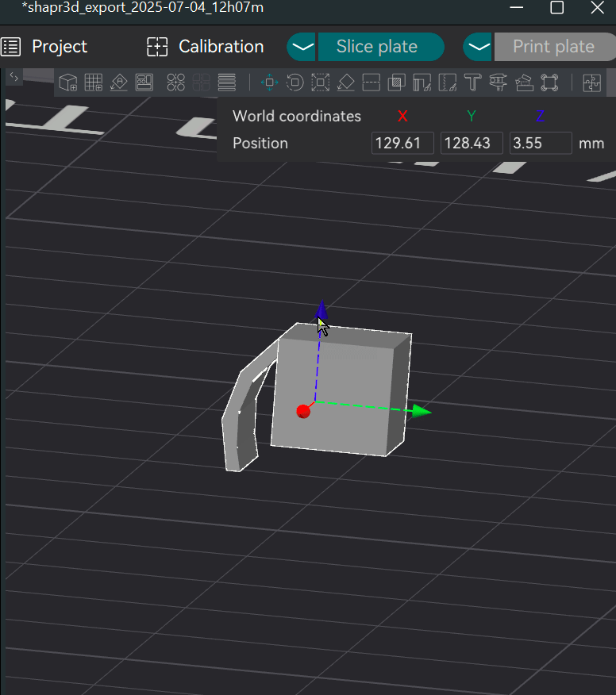Select the Assemble tool icon
The width and height of the screenshot is (616, 695).
[x=524, y=83]
